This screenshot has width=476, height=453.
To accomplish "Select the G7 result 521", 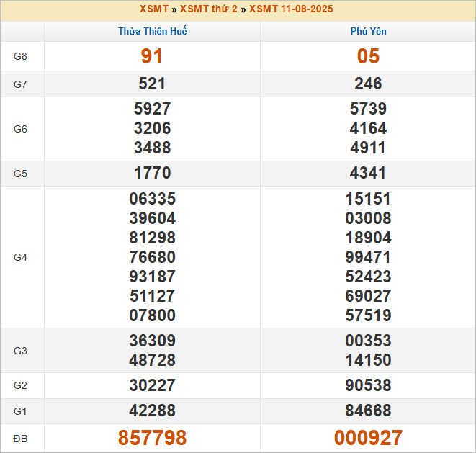I will point(152,84).
